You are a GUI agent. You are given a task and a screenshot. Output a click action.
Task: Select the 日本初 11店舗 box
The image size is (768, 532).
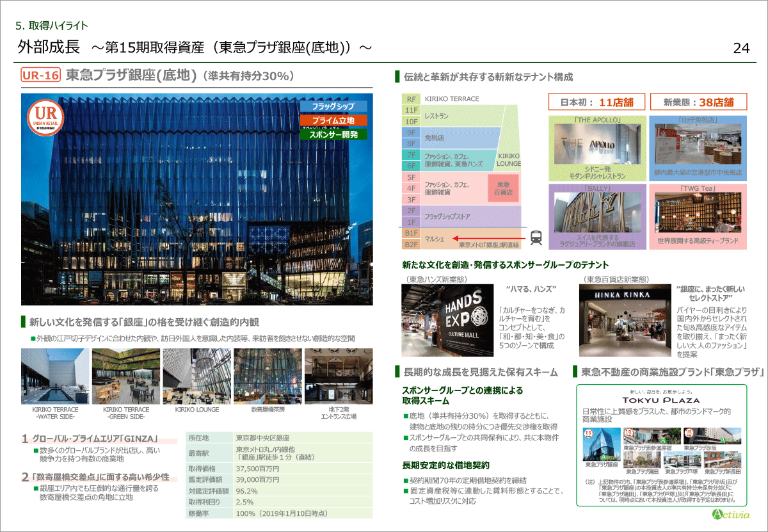[x=596, y=102]
